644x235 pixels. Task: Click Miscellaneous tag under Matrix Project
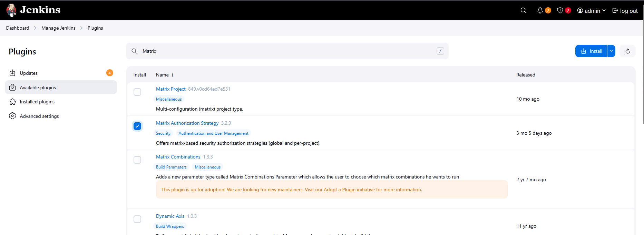point(169,99)
